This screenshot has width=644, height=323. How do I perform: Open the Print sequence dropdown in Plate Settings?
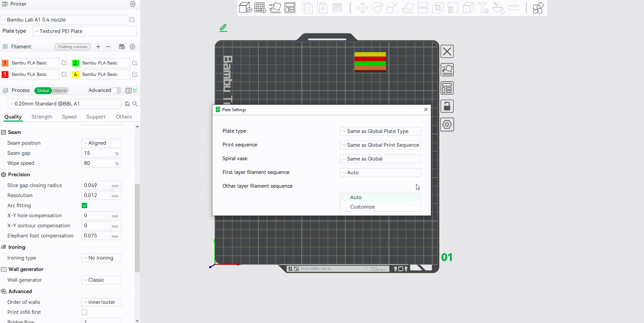pyautogui.click(x=380, y=145)
